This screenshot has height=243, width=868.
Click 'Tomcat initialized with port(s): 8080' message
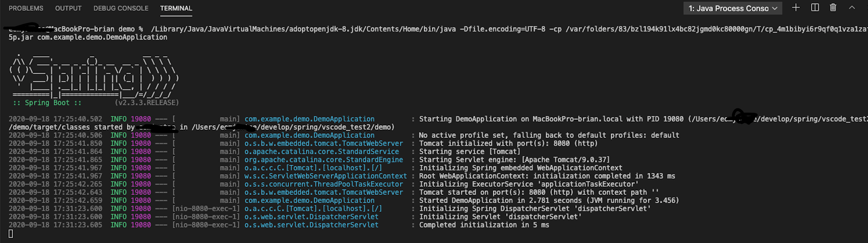508,143
